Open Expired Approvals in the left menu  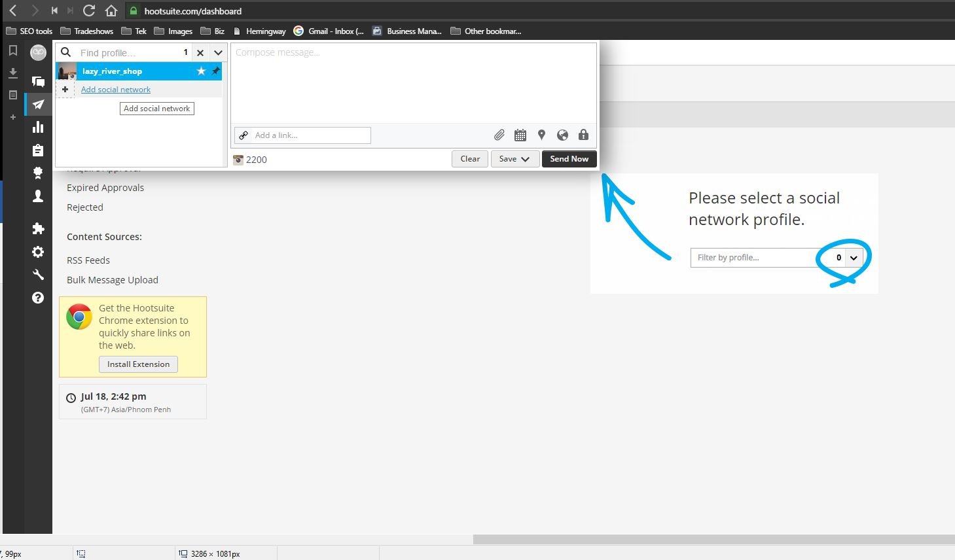(105, 188)
